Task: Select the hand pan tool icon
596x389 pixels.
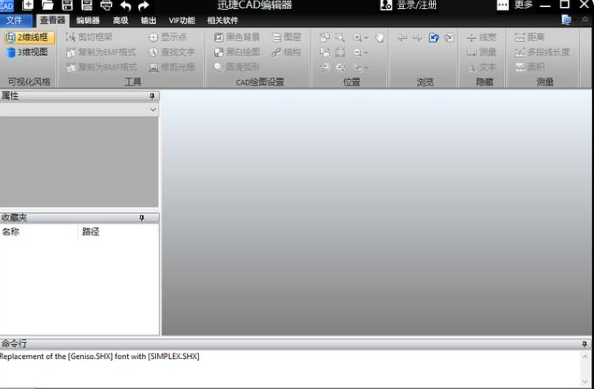Action: 379,37
